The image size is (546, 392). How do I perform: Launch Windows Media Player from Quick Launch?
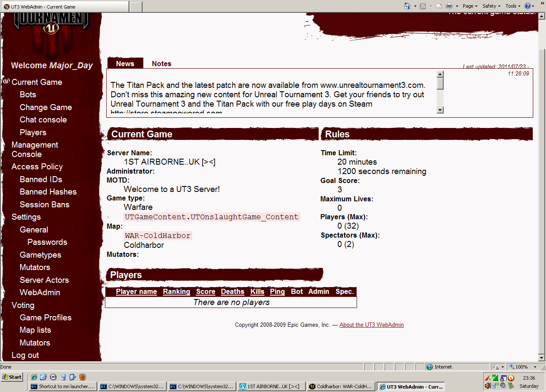(53, 377)
